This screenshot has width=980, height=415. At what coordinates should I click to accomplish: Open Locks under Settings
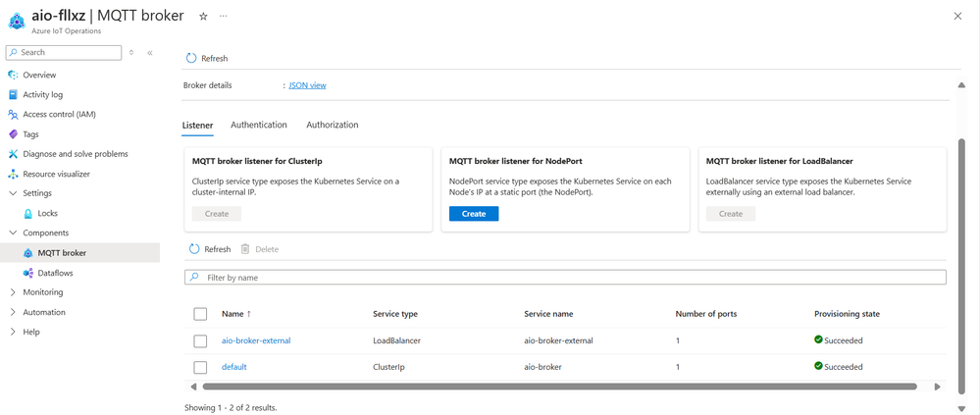pyautogui.click(x=47, y=213)
